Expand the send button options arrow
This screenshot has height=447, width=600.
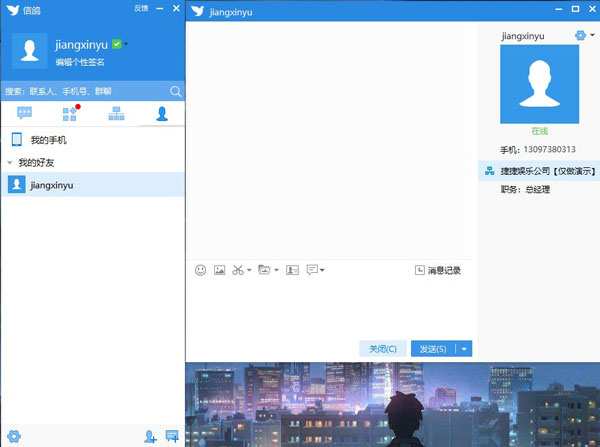coord(465,349)
